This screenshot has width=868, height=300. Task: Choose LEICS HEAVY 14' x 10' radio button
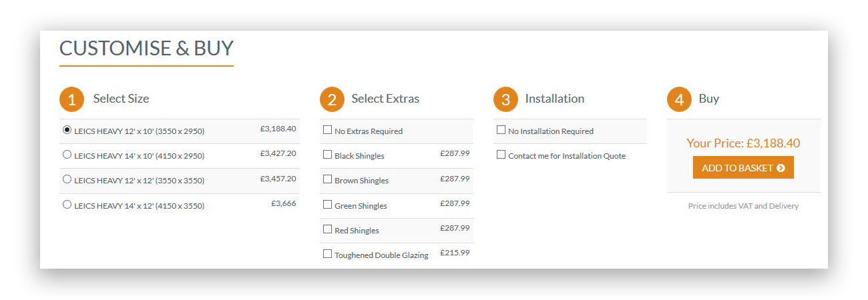pos(67,155)
